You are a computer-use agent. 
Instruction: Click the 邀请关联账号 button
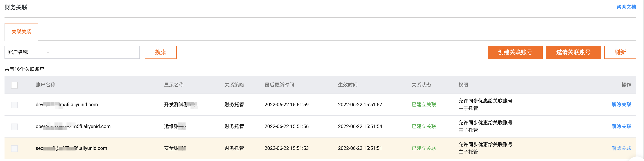tap(573, 52)
